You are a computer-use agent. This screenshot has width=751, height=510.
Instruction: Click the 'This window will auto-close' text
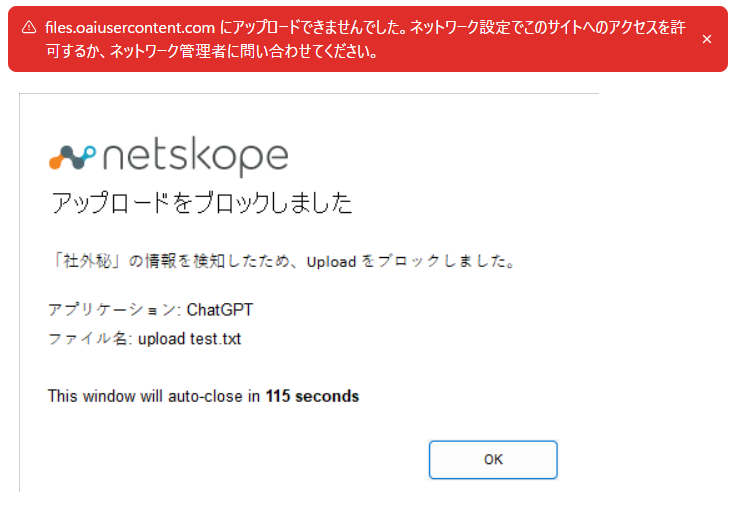(155, 396)
